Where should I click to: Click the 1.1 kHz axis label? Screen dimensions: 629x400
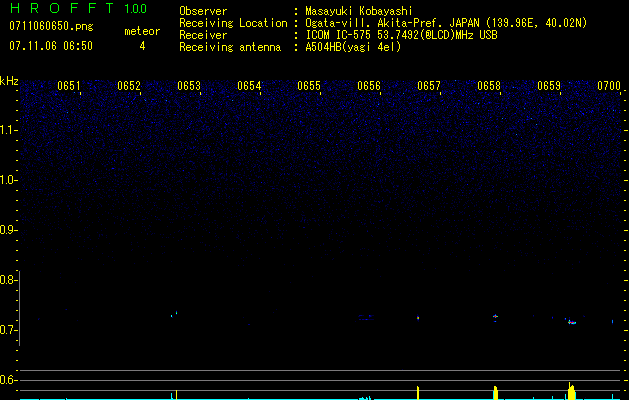[x=8, y=130]
